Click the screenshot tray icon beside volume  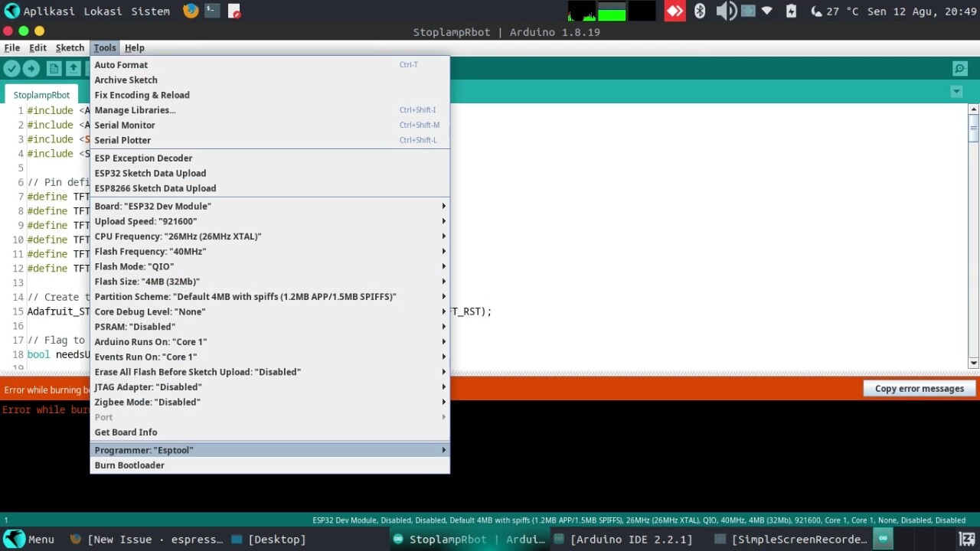click(748, 11)
